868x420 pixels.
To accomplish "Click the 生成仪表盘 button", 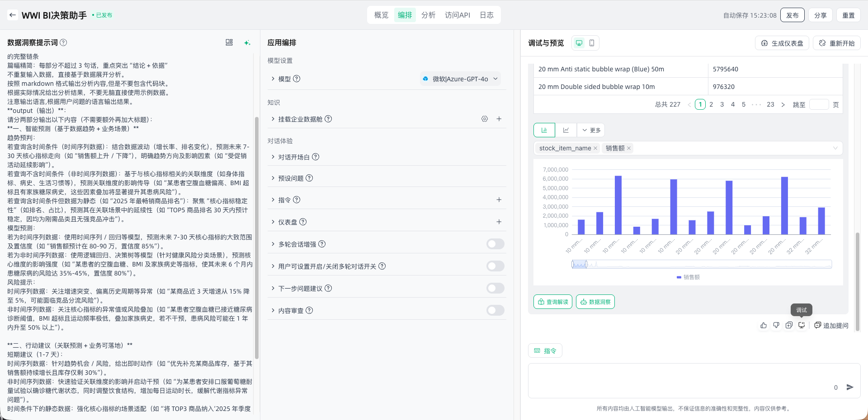I will [x=782, y=43].
